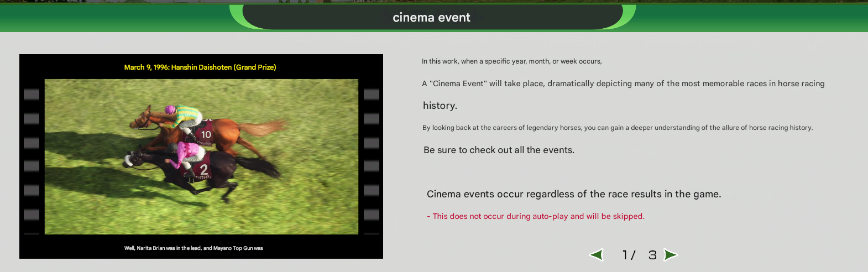The height and width of the screenshot is (272, 868).
Task: Click the 'By looking back at the careers' line
Action: click(x=618, y=128)
